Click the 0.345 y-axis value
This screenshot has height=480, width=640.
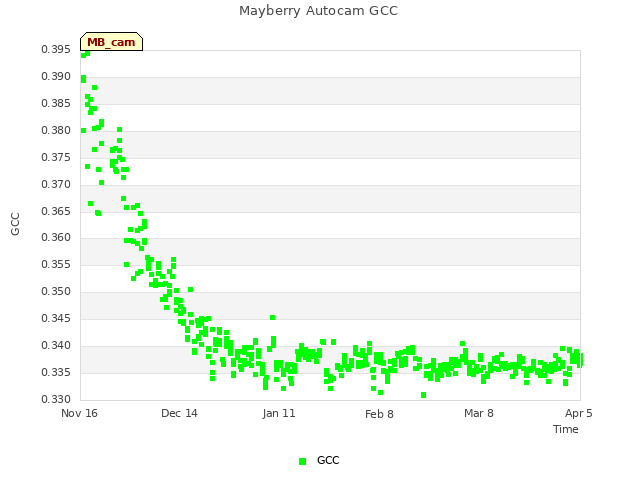[56, 318]
